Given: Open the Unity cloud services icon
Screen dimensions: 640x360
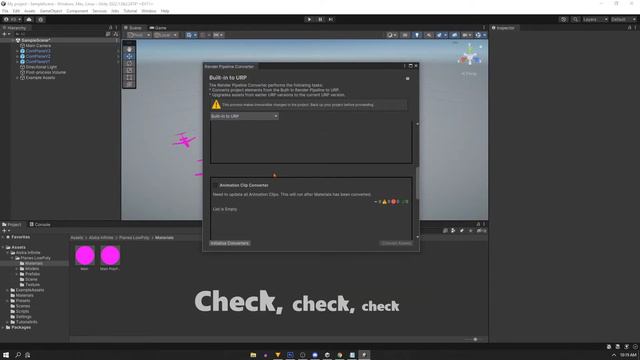Looking at the screenshot, I should tap(29, 19).
